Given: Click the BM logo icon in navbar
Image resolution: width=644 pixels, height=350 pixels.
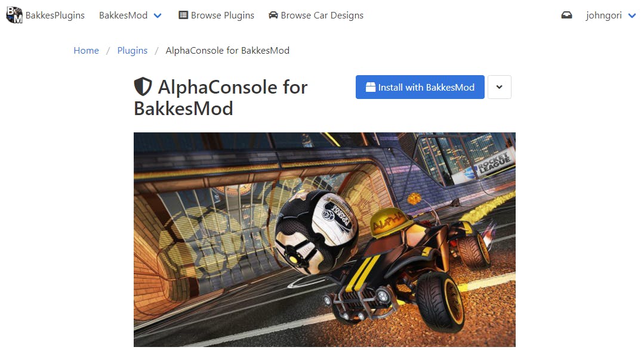Looking at the screenshot, I should [x=14, y=15].
